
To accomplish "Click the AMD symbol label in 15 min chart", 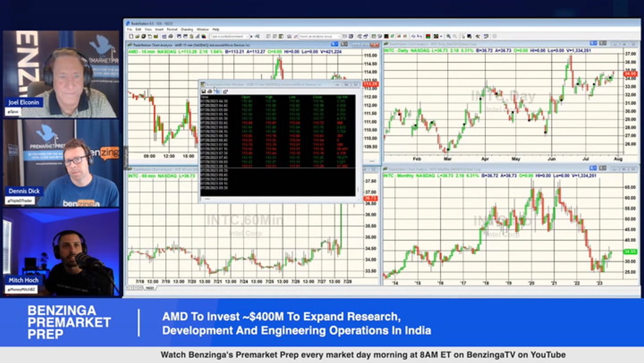I will [x=133, y=51].
